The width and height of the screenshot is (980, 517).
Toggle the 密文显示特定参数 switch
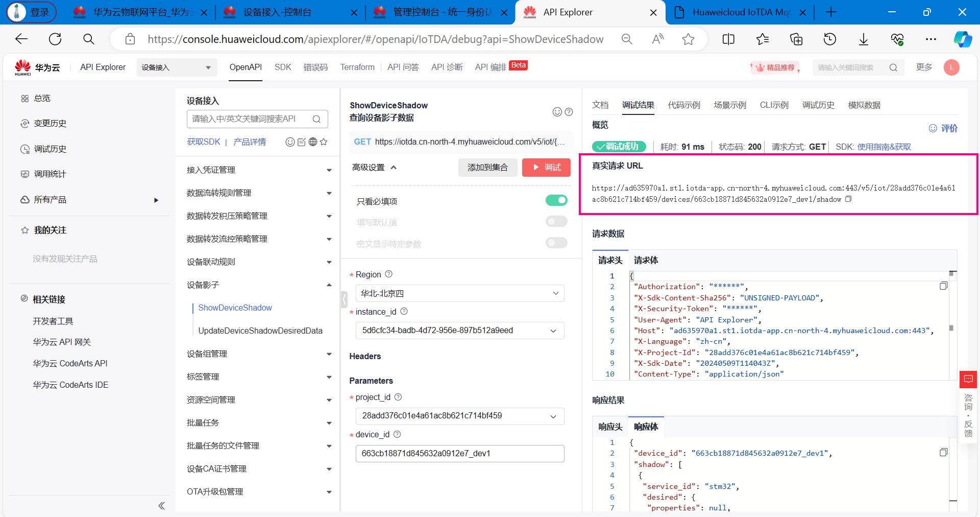[x=556, y=243]
